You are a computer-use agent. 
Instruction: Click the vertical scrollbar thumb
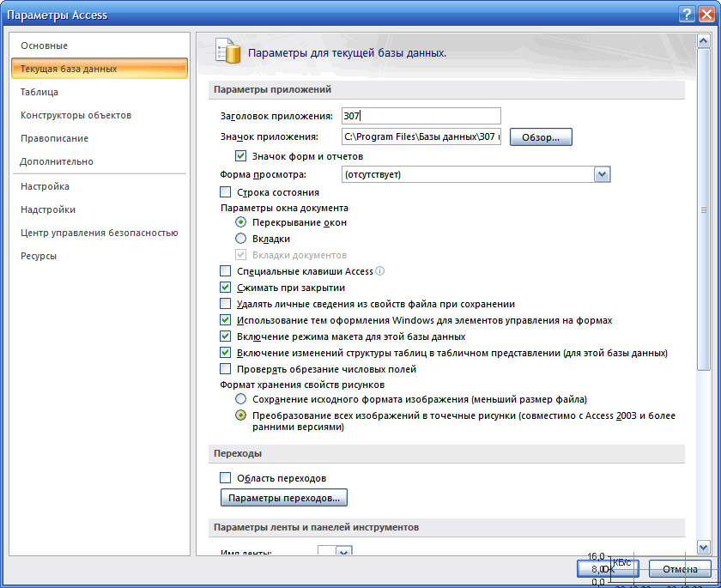pos(703,209)
